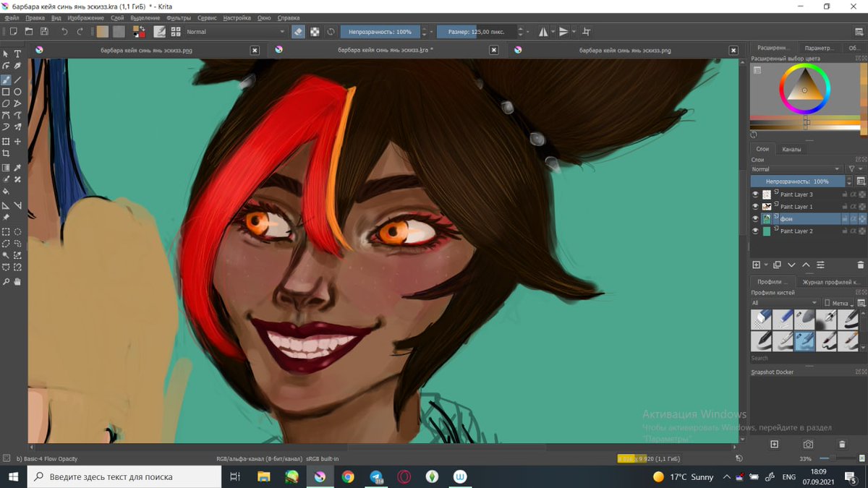
Task: Select the Elliptical Selection tool
Action: [17, 231]
